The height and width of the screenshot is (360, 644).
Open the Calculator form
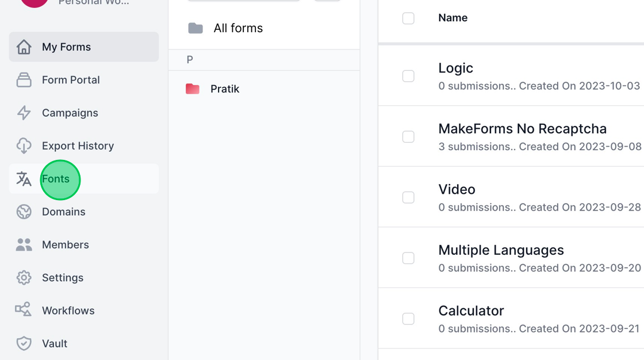[471, 311]
